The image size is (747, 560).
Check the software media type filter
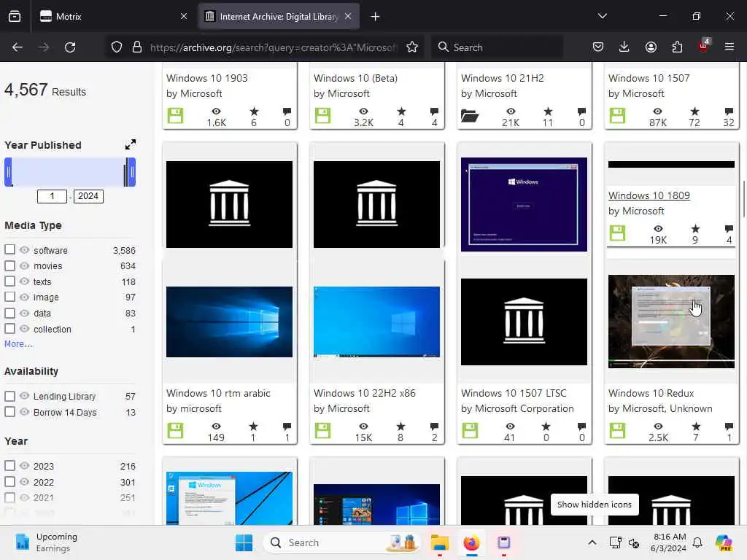[x=9, y=249]
